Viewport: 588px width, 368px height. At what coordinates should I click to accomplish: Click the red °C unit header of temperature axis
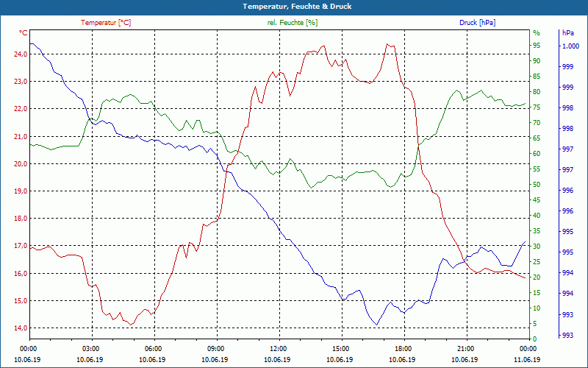(x=24, y=33)
